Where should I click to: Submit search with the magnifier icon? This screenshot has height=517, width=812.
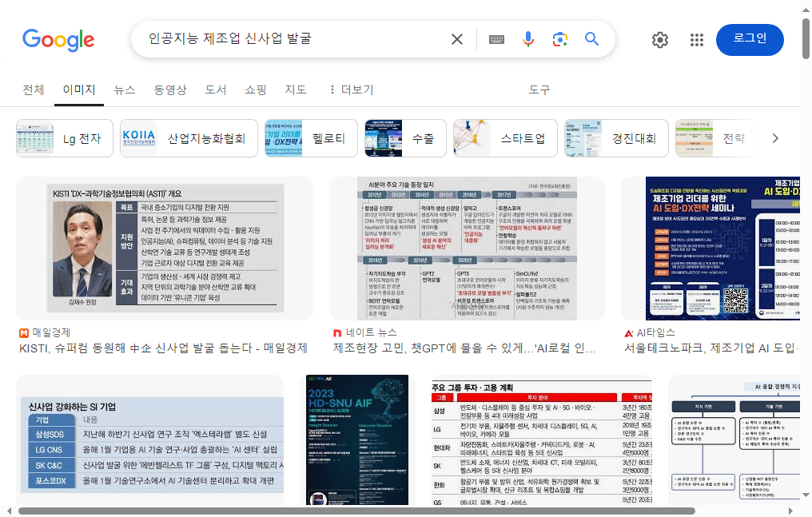click(591, 39)
